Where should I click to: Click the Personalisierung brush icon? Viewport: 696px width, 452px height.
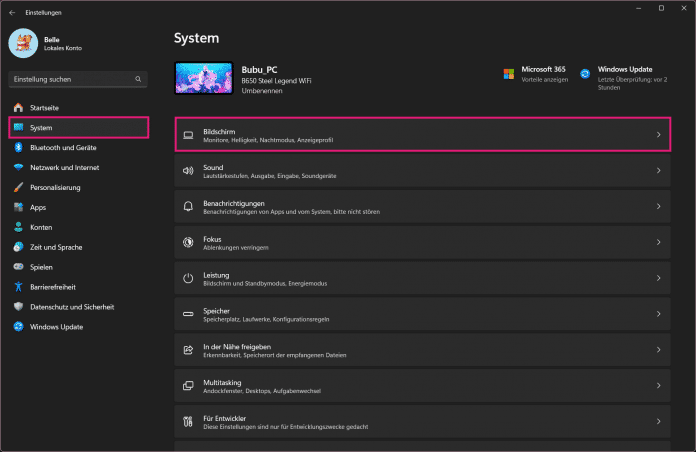click(x=18, y=187)
